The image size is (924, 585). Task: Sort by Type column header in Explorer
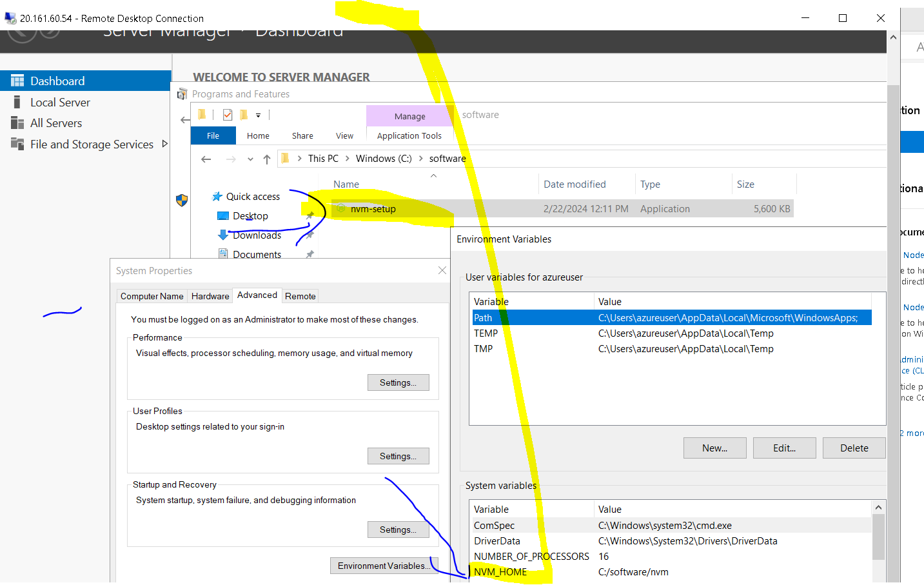(x=650, y=184)
